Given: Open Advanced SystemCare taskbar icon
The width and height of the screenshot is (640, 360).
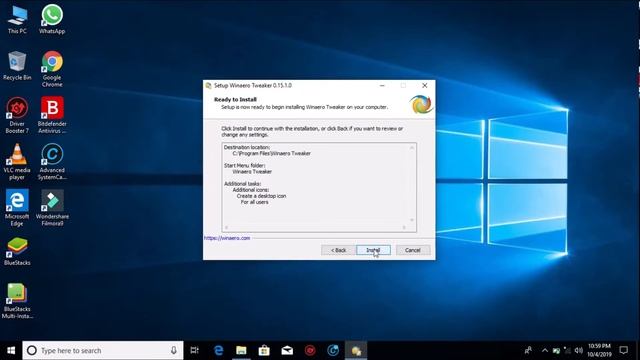Looking at the screenshot, I should [333, 351].
